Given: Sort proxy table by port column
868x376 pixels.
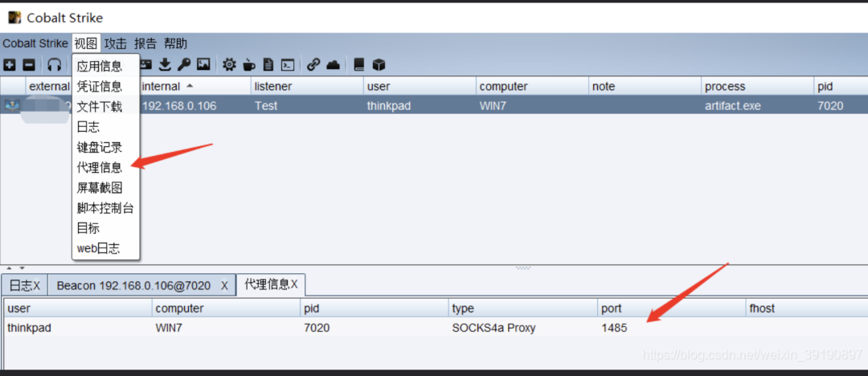Looking at the screenshot, I should click(x=671, y=309).
